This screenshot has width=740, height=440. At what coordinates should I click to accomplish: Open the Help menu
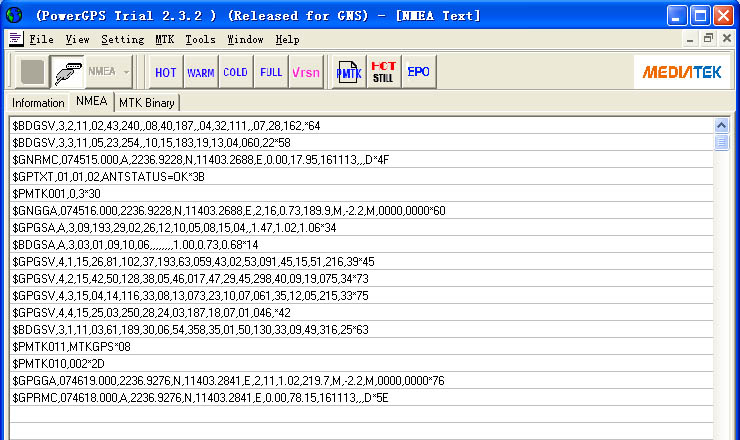[287, 39]
